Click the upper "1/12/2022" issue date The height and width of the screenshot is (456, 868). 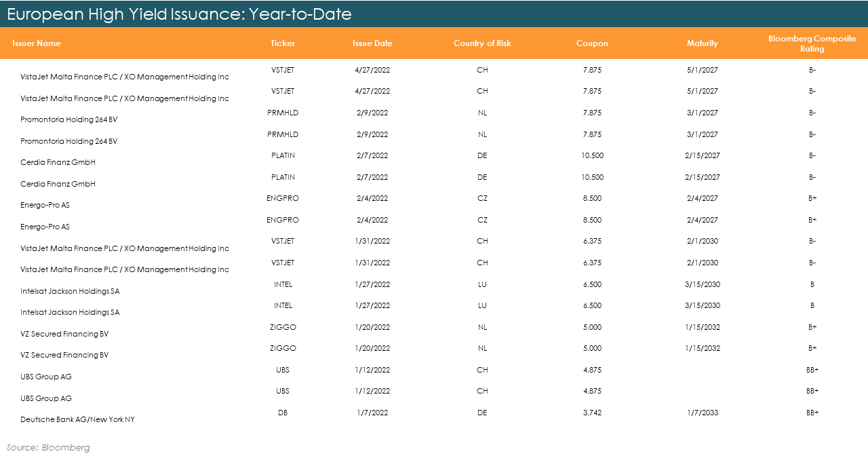pos(372,370)
